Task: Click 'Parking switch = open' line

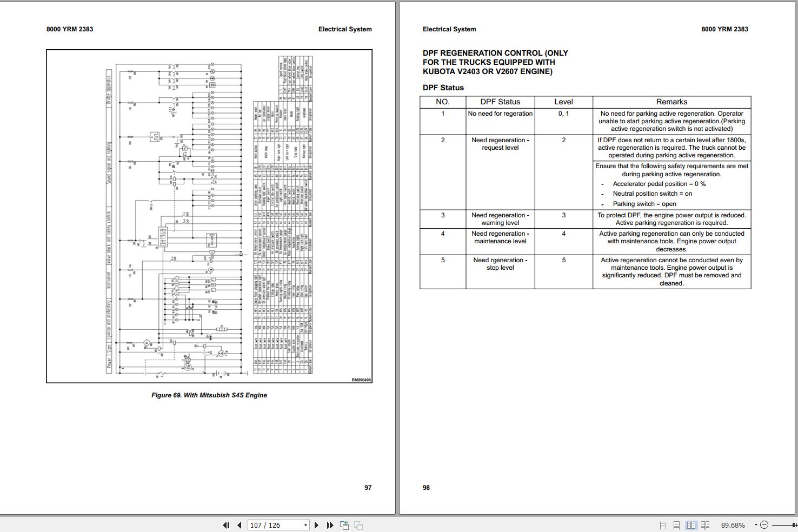Action: 644,204
